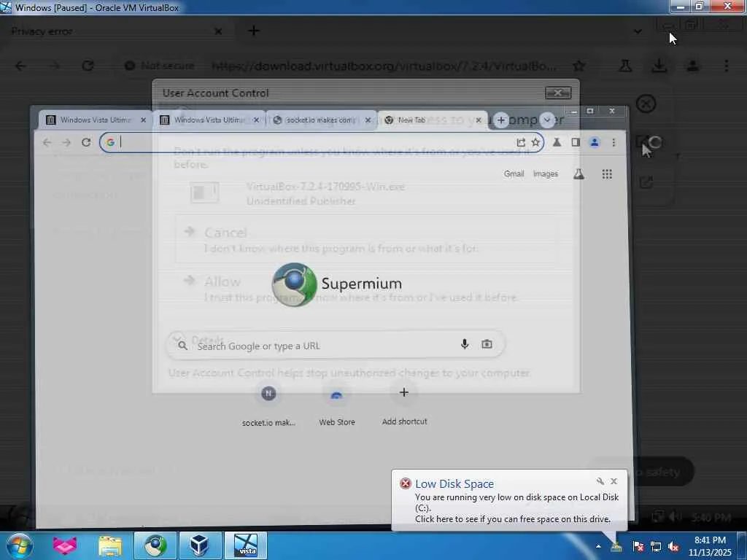The height and width of the screenshot is (560, 747).
Task: Open the VirtualBox Manager cube icon in taskbar
Action: click(x=200, y=545)
